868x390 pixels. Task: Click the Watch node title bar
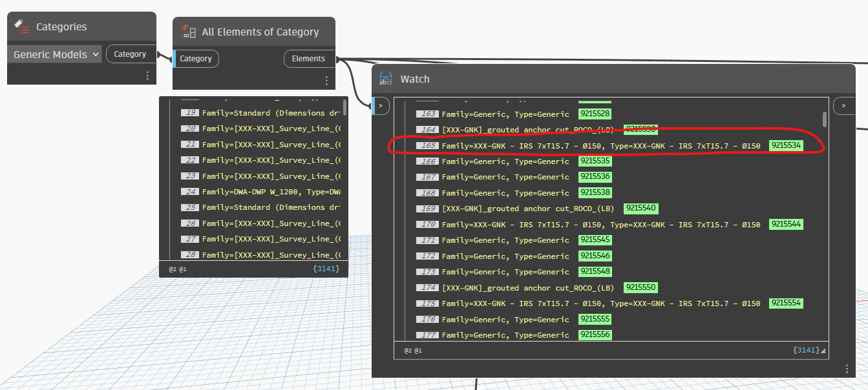[x=613, y=79]
